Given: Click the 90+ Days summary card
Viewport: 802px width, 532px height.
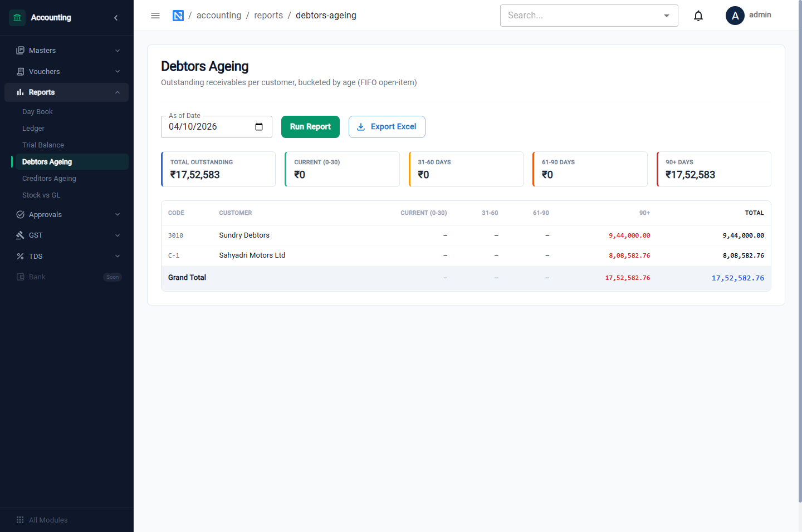Looking at the screenshot, I should [x=714, y=169].
